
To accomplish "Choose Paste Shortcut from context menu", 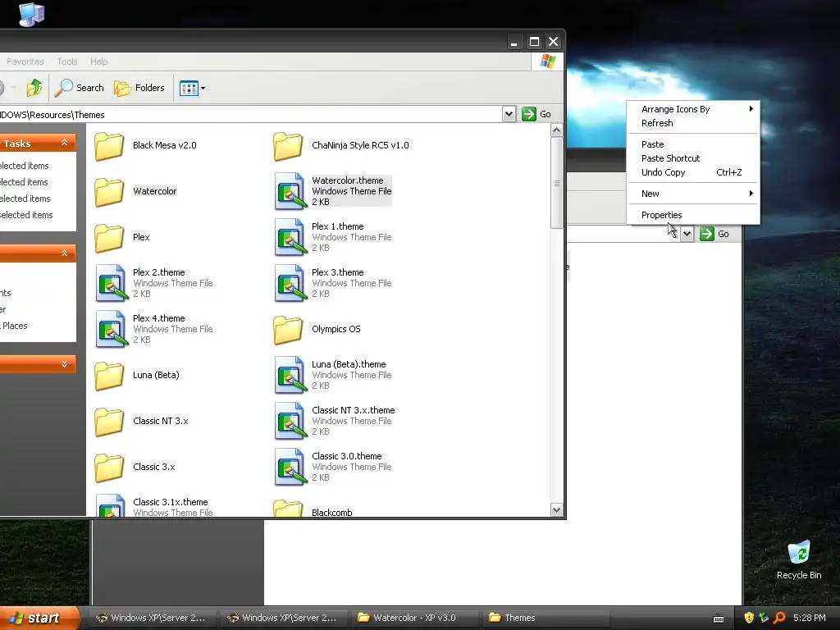I will (693, 158).
